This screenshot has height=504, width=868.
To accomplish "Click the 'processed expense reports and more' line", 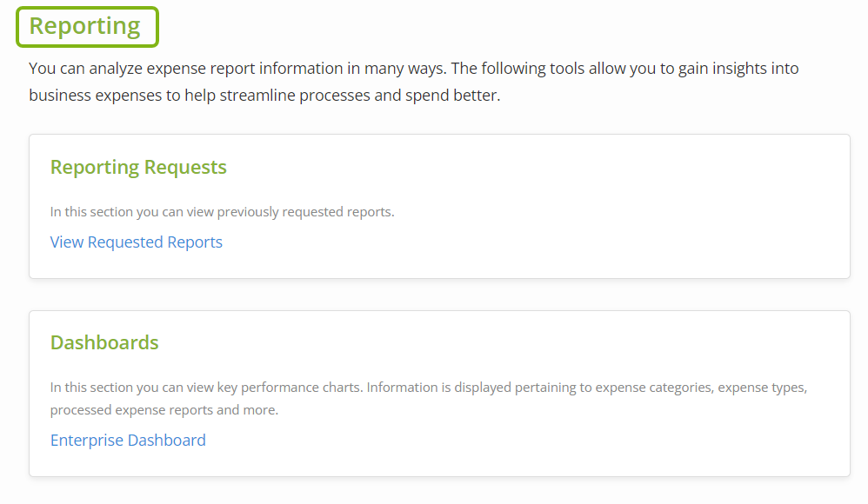I will click(164, 410).
